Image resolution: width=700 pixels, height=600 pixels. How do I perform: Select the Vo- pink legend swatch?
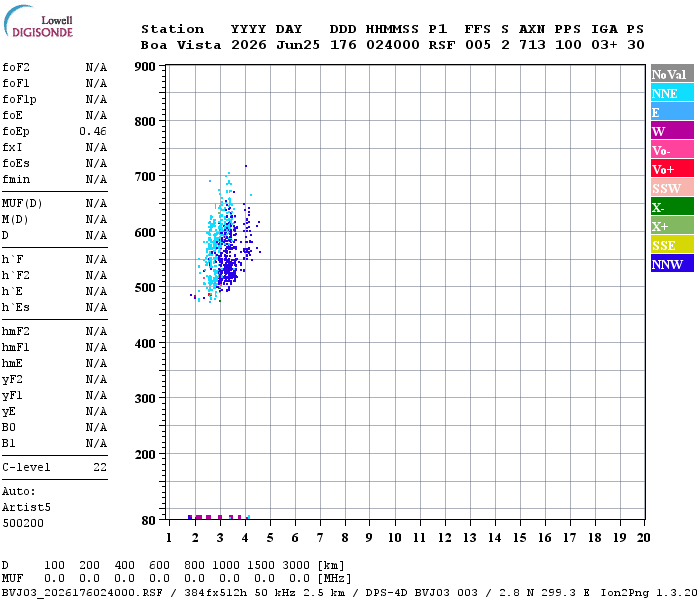click(x=672, y=150)
